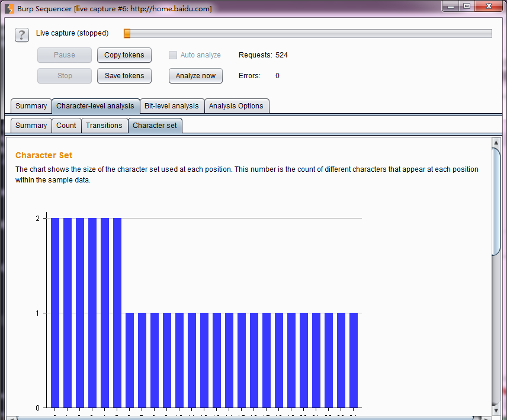Screen dimensions: 507x420
Task: Select the Character set sub-tab
Action: tap(155, 126)
